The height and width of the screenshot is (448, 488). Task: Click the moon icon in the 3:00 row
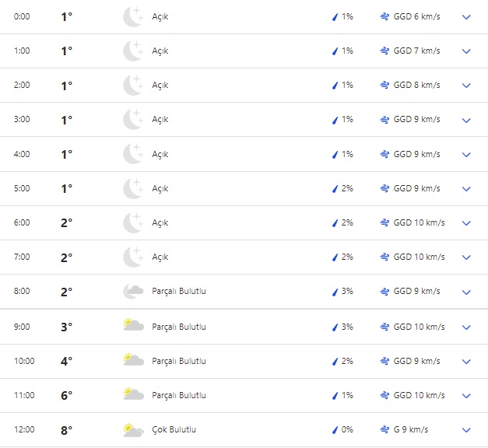[133, 120]
